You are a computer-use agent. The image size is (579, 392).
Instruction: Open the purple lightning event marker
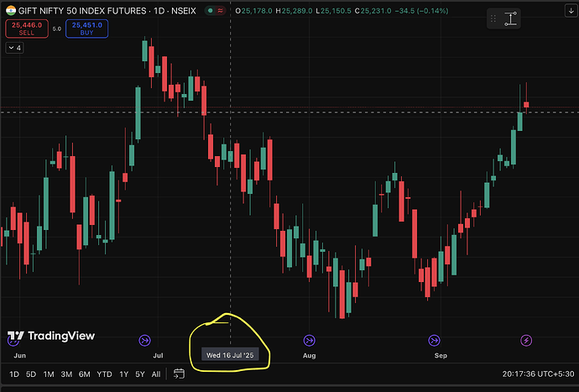pyautogui.click(x=526, y=340)
